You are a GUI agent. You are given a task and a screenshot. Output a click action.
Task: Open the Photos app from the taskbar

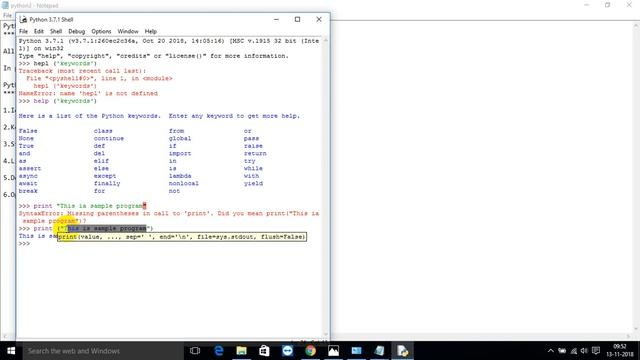333,351
